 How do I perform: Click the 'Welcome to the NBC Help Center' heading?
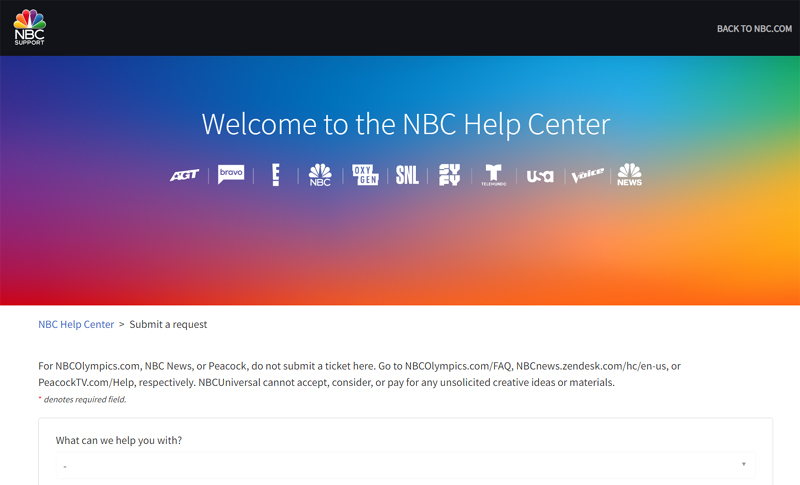click(x=406, y=124)
